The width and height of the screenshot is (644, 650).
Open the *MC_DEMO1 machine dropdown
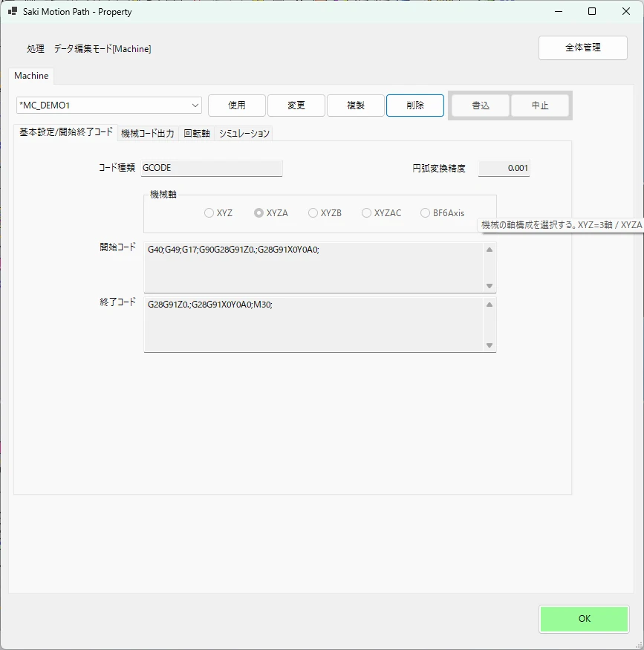109,105
